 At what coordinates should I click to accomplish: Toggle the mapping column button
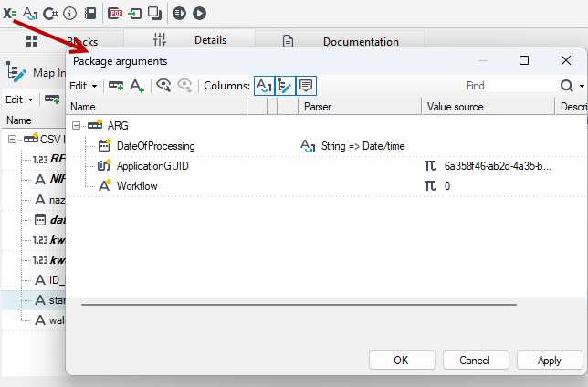tap(285, 86)
